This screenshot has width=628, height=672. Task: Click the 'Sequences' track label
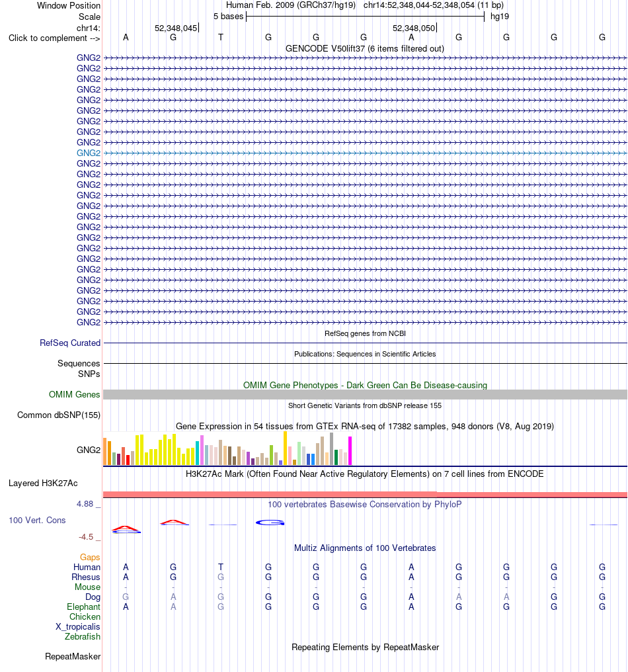[79, 363]
